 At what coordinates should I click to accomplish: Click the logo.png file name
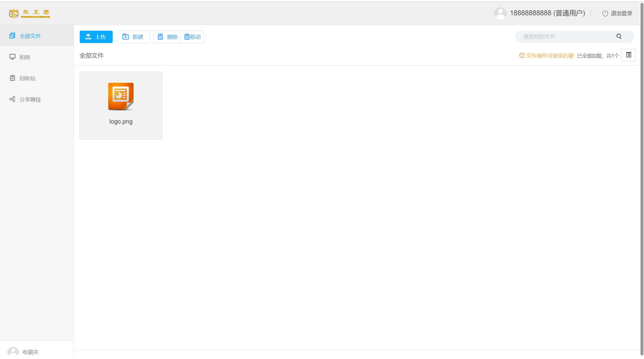(121, 122)
